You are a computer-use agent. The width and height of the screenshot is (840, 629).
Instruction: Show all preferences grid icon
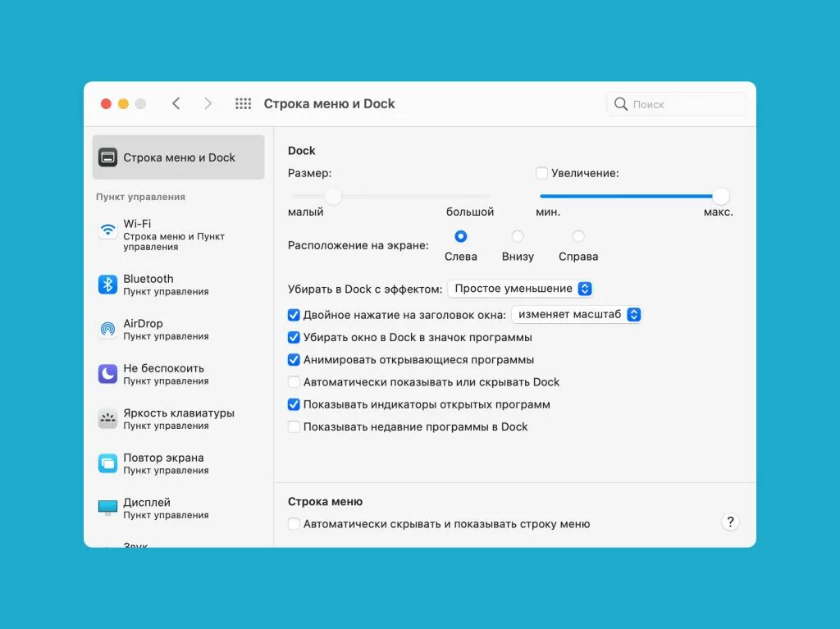243,103
